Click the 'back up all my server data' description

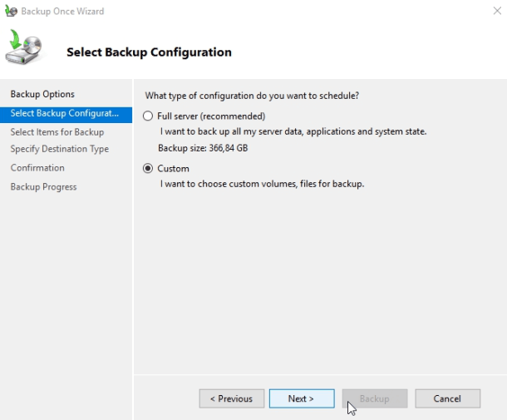point(293,131)
